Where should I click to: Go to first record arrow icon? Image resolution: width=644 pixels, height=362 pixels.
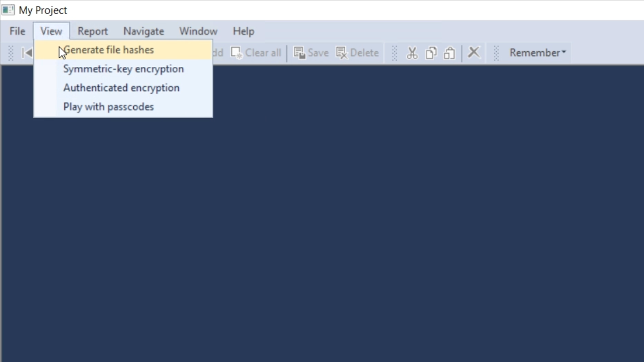(27, 53)
